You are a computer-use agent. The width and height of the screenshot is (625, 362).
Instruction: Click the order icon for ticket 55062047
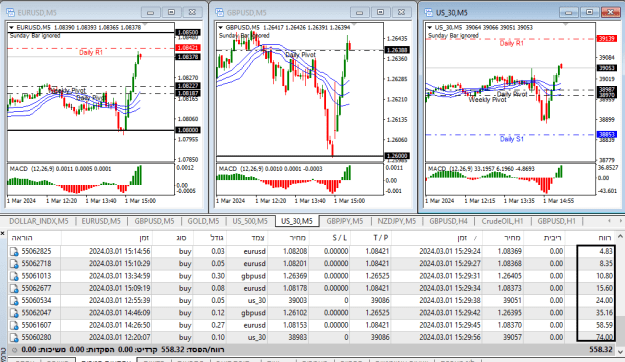pos(14,313)
